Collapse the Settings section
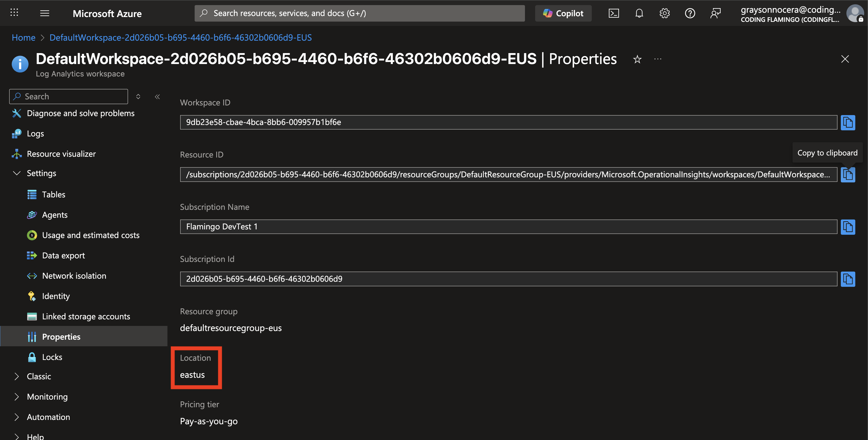The width and height of the screenshot is (868, 440). click(17, 173)
